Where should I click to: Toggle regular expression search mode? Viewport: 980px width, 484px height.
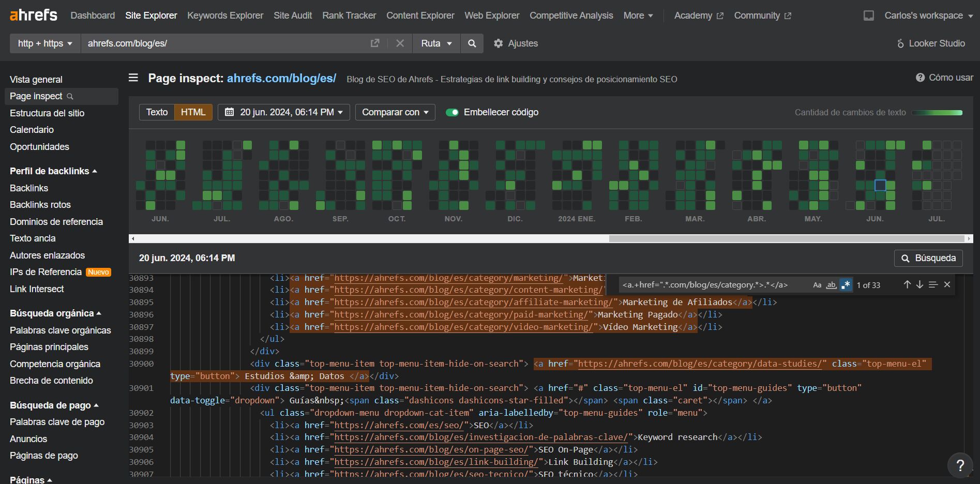click(846, 285)
